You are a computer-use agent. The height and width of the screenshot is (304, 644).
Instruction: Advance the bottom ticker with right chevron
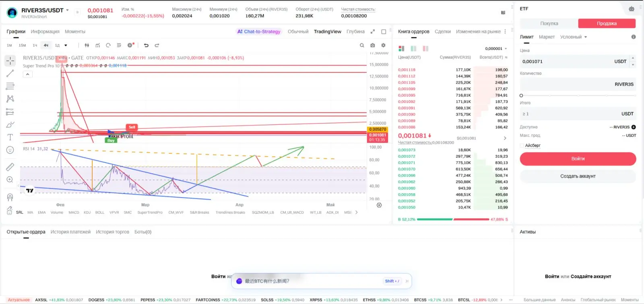[501, 300]
